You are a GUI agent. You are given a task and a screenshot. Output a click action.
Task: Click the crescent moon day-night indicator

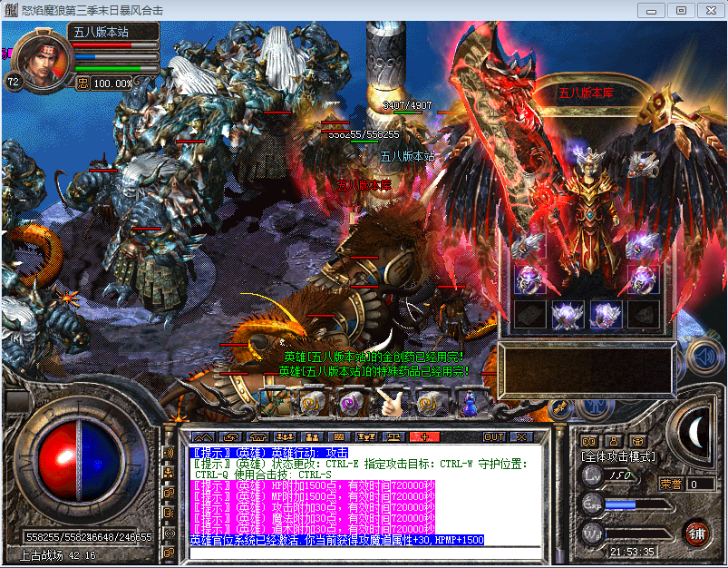pyautogui.click(x=695, y=431)
